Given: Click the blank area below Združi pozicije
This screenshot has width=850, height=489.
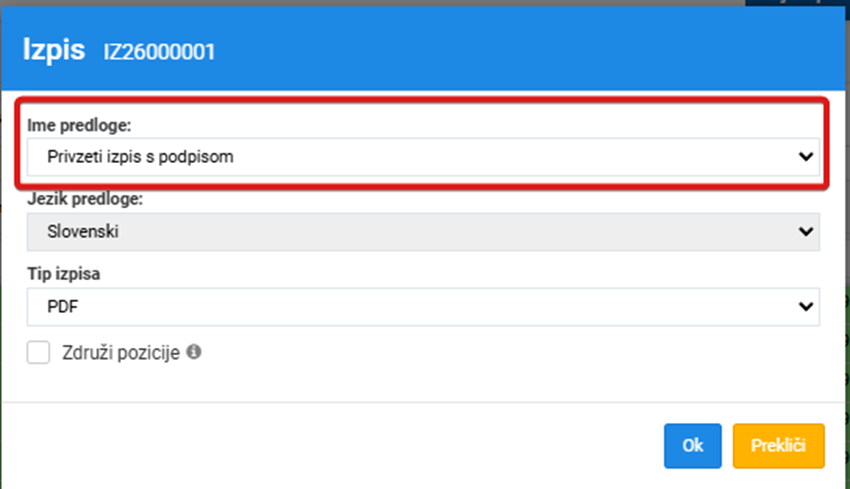Looking at the screenshot, I should point(423,384).
